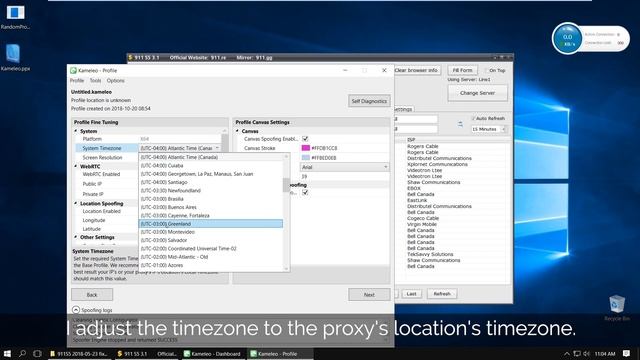Collapse the Other Settings group
The image size is (640, 360).
pos(76,237)
